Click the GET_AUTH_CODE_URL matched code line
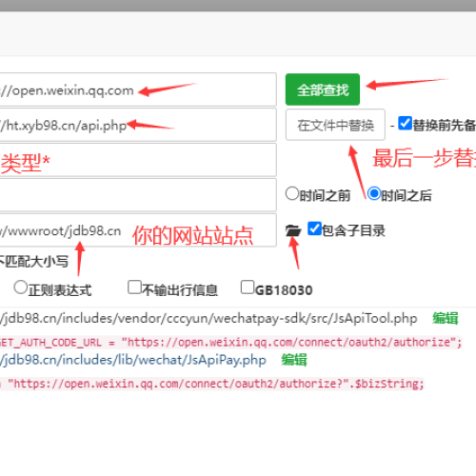476x476 pixels. 230,343
